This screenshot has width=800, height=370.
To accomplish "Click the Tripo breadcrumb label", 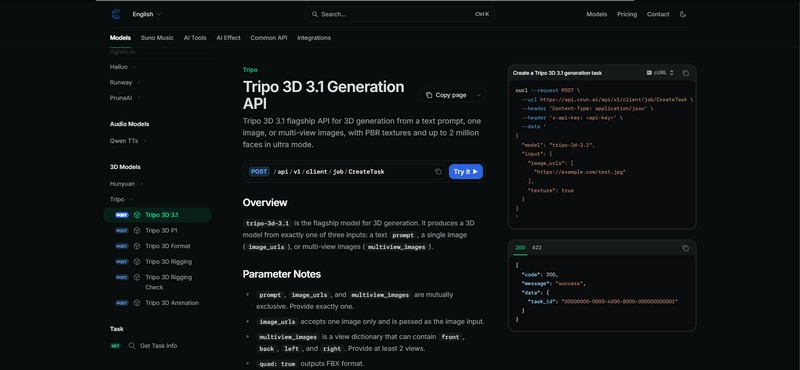I will tap(250, 70).
